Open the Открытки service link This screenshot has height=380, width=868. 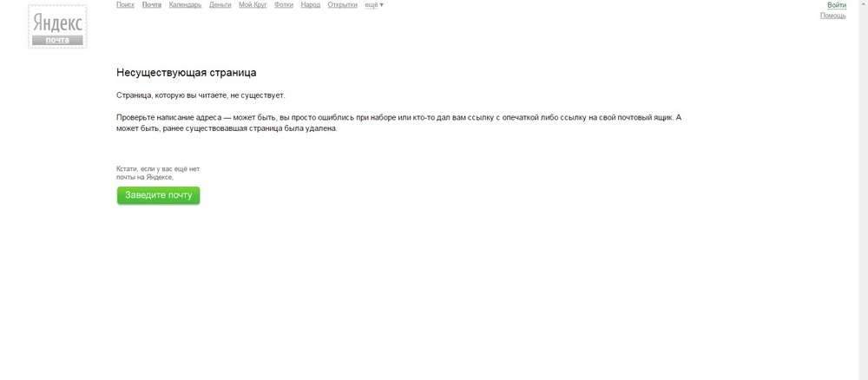pyautogui.click(x=343, y=4)
